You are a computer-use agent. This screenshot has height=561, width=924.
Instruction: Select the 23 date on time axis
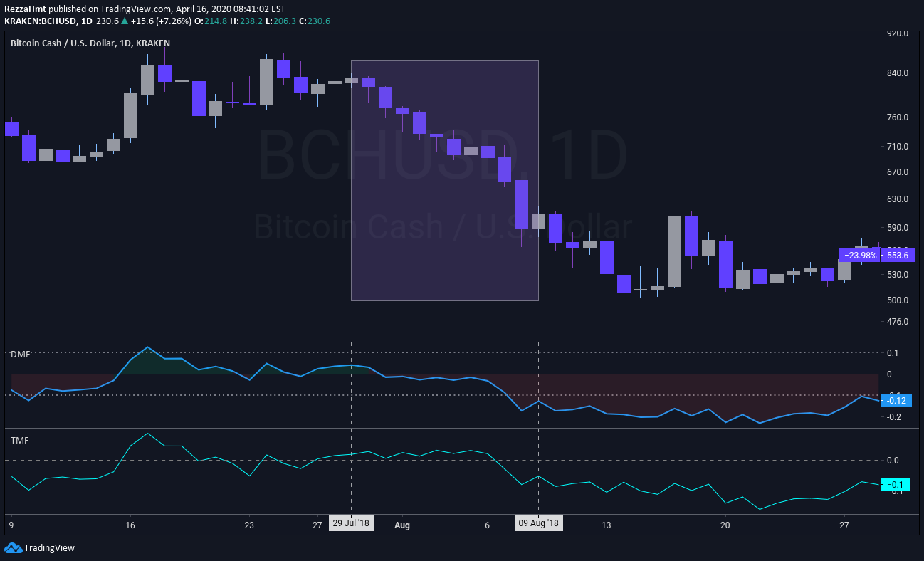(x=248, y=525)
